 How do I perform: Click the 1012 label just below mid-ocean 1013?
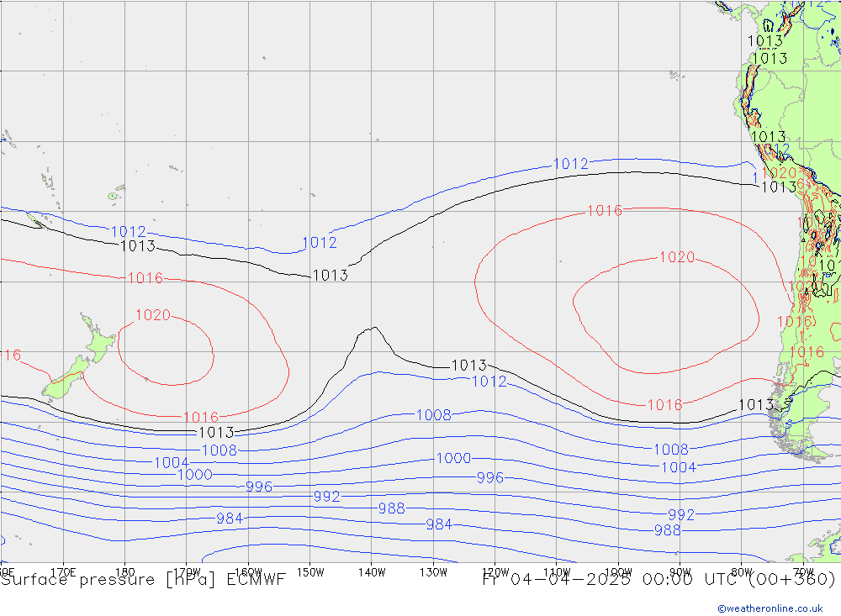coord(489,382)
